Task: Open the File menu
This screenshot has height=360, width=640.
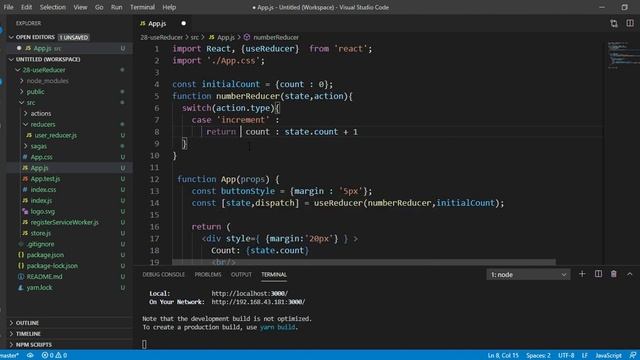Action: (8, 7)
